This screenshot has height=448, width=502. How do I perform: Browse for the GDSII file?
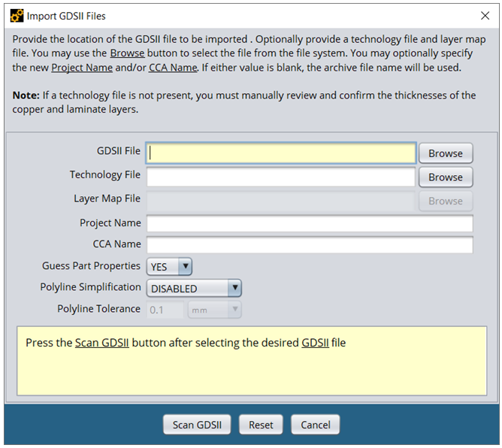coord(445,153)
